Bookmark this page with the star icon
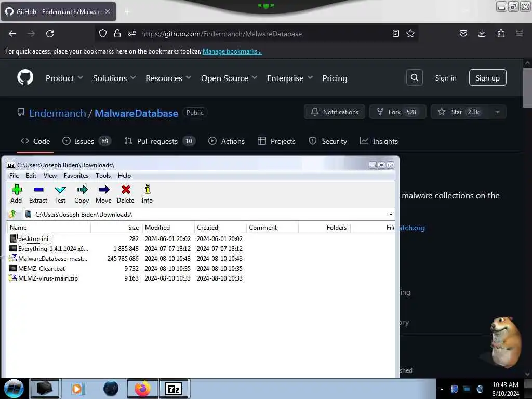The width and height of the screenshot is (532, 399). click(410, 34)
